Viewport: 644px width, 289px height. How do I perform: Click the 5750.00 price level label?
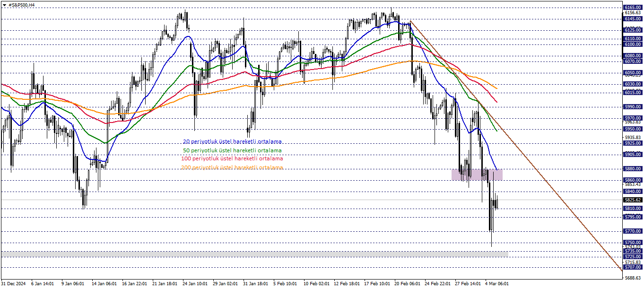(633, 243)
